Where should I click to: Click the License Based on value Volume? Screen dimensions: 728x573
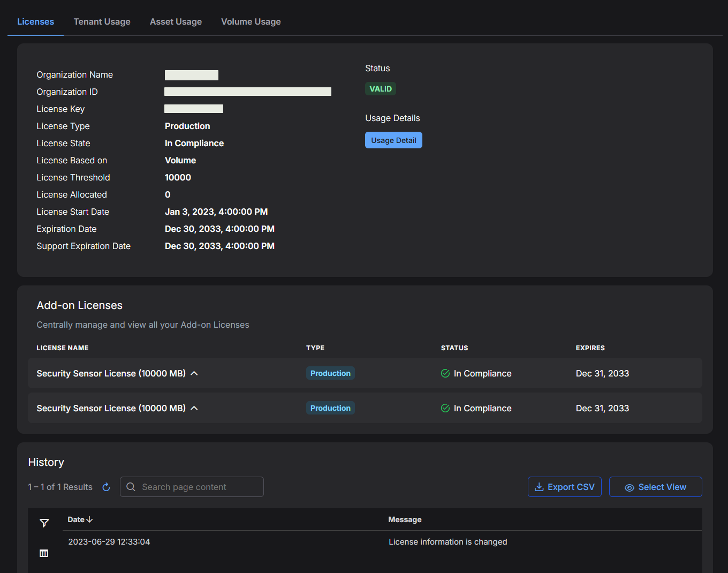click(180, 160)
